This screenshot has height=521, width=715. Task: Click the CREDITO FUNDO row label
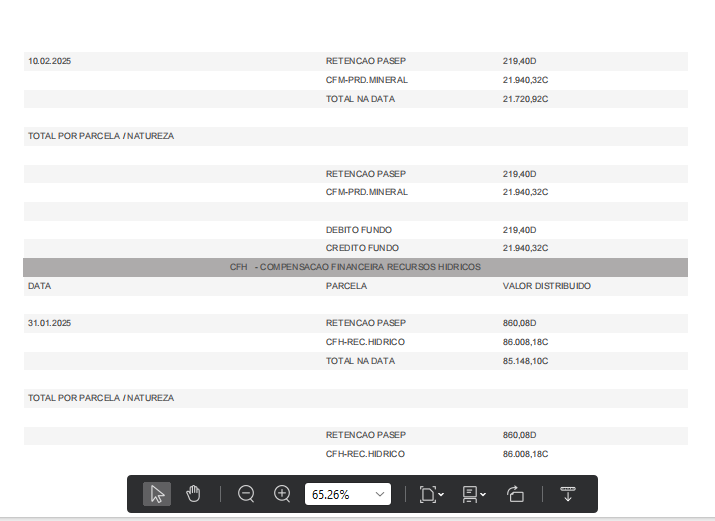[362, 248]
